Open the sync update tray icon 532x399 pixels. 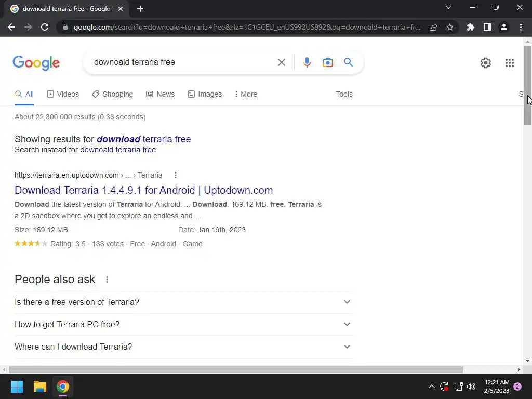pyautogui.click(x=444, y=387)
